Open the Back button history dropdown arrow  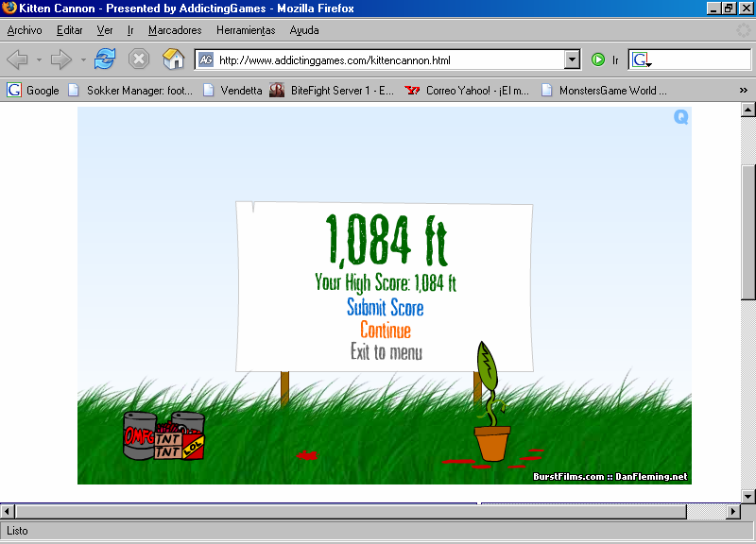click(39, 59)
